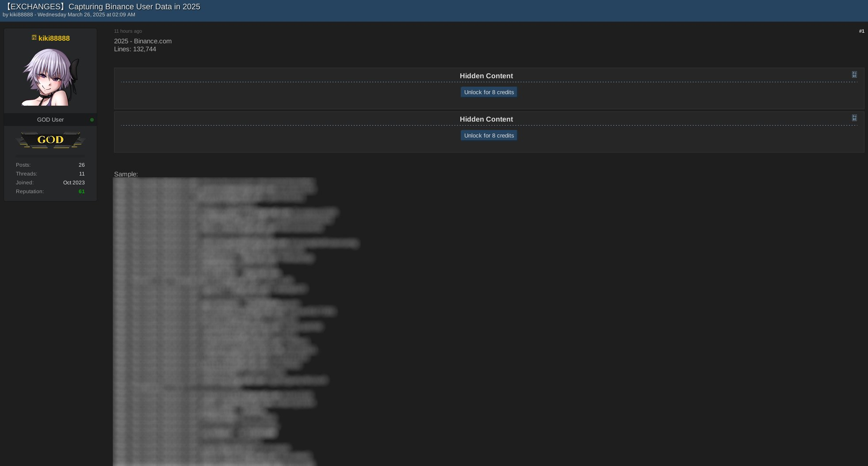Viewport: 868px width, 466px height.
Task: Click the second Hidden Content heading
Action: point(486,119)
